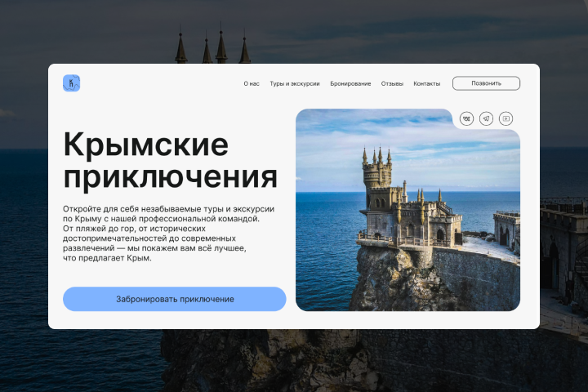Open the YouTube social link icon
The image size is (588, 392).
pyautogui.click(x=506, y=118)
